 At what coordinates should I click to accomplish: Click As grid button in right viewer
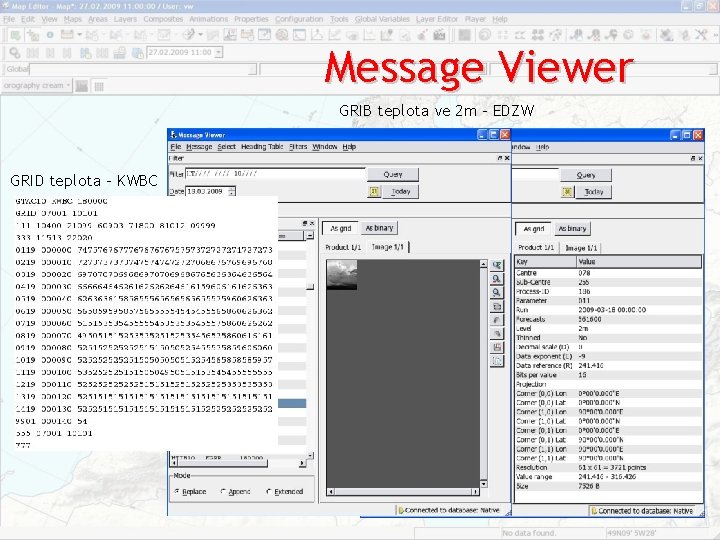click(534, 229)
